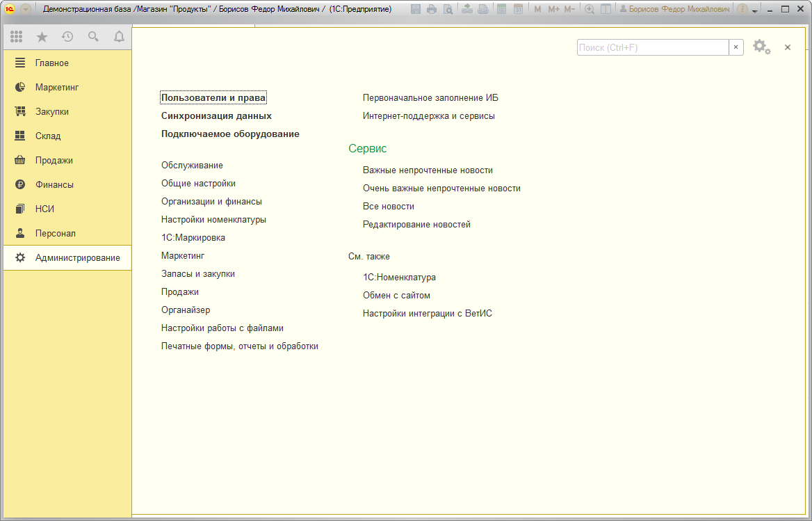
Task: Click the 1C logo in the title bar
Action: (9, 9)
